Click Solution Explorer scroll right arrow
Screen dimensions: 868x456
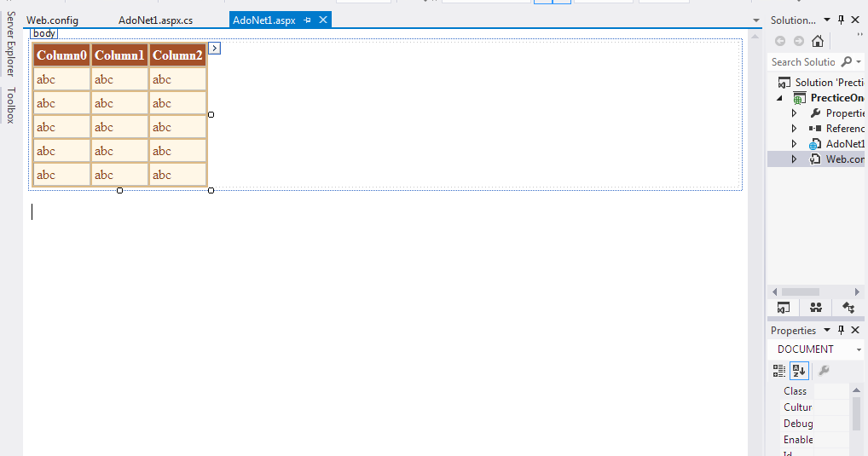pyautogui.click(x=857, y=291)
